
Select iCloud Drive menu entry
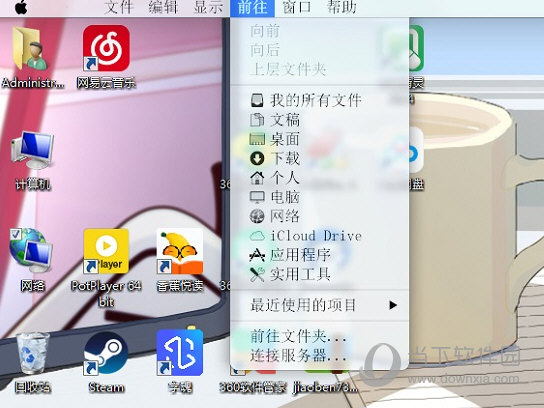(x=319, y=236)
